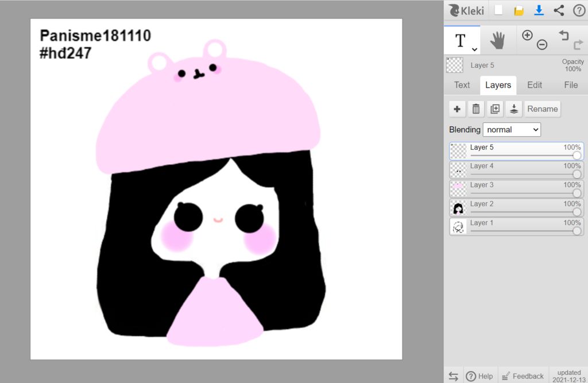Screen dimensions: 588x383
Task: Select the Text tool
Action: tap(460, 40)
